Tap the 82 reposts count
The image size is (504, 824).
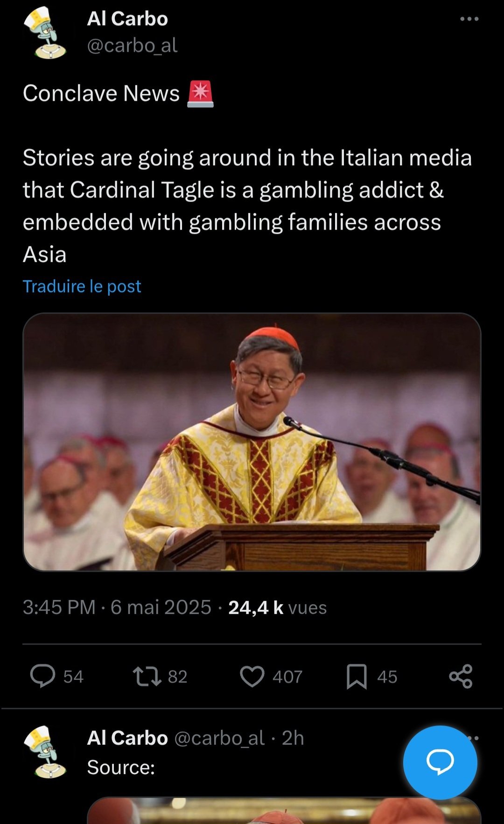(177, 676)
